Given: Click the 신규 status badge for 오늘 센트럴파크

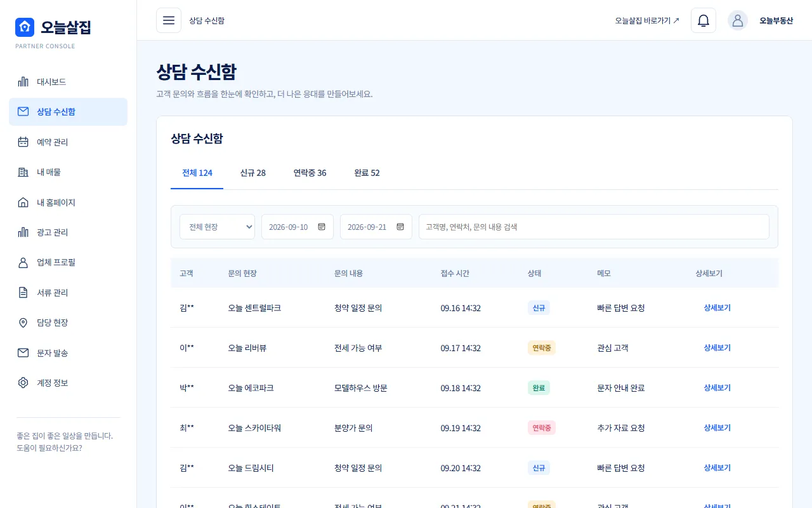Looking at the screenshot, I should (x=539, y=308).
